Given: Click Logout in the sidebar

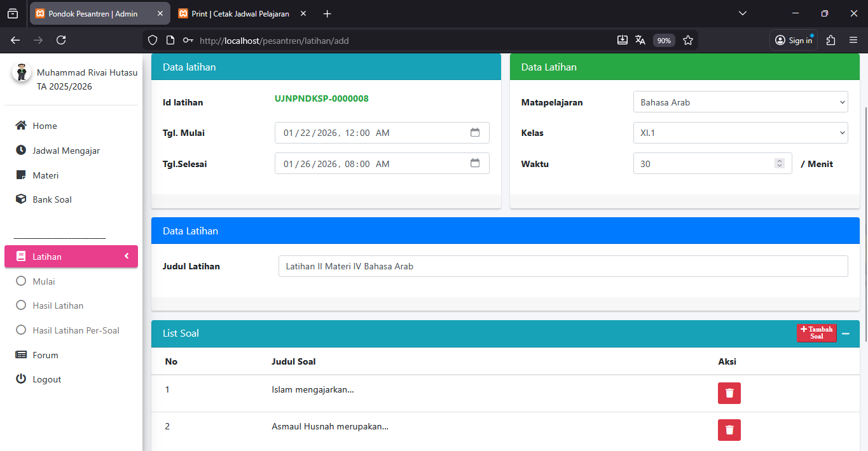Looking at the screenshot, I should pyautogui.click(x=46, y=379).
